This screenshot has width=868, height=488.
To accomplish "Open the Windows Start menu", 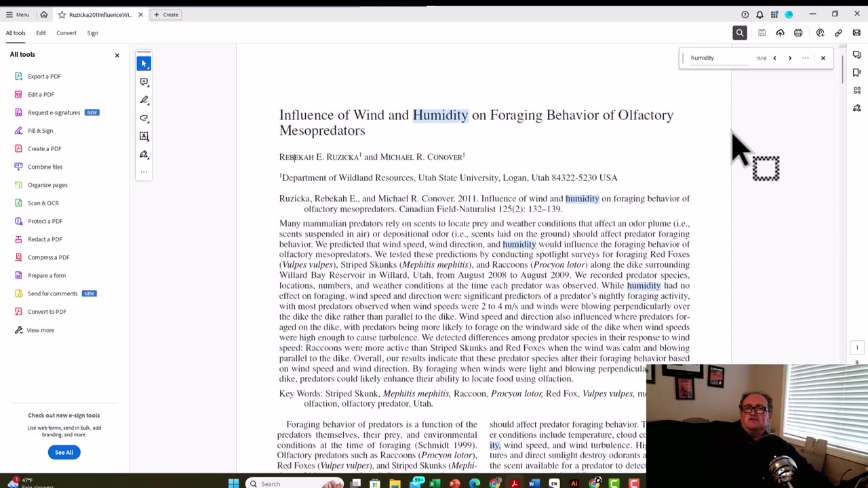I will coord(233,483).
